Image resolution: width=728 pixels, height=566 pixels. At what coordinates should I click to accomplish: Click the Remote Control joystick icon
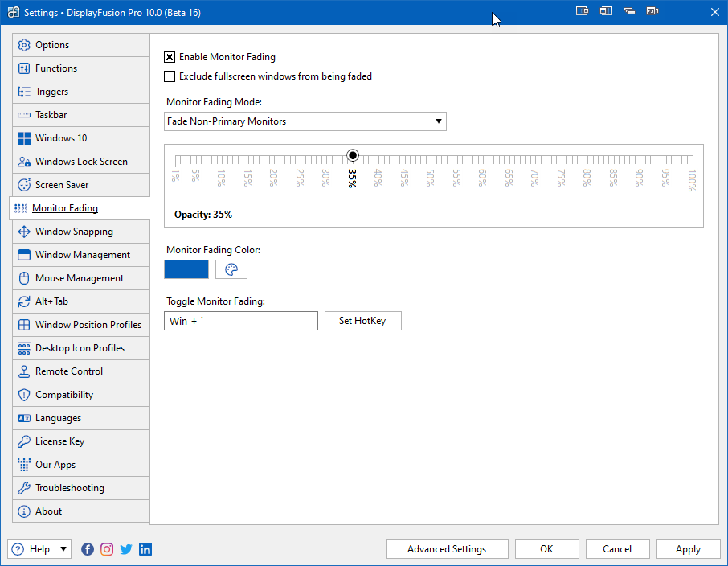(x=24, y=371)
